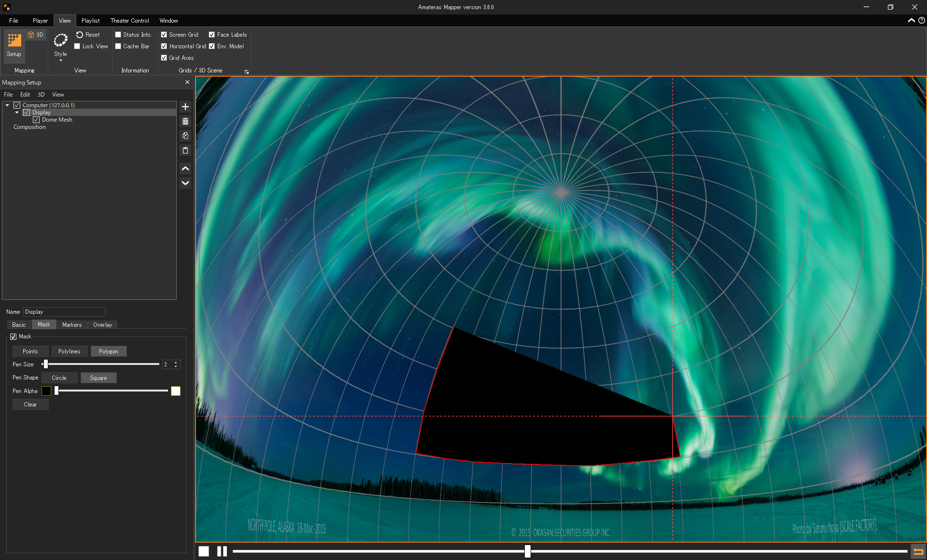The image size is (927, 560).
Task: Open Mapping Setup View menu
Action: pyautogui.click(x=58, y=95)
